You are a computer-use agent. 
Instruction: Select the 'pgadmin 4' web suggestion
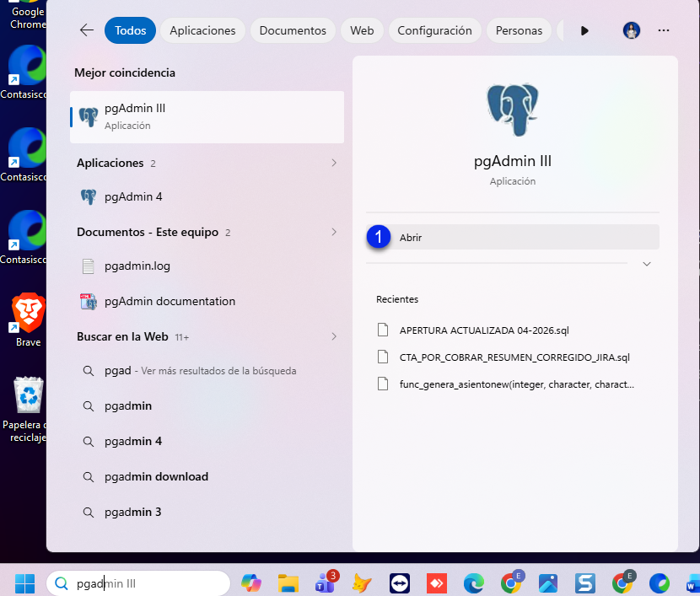[207, 441]
